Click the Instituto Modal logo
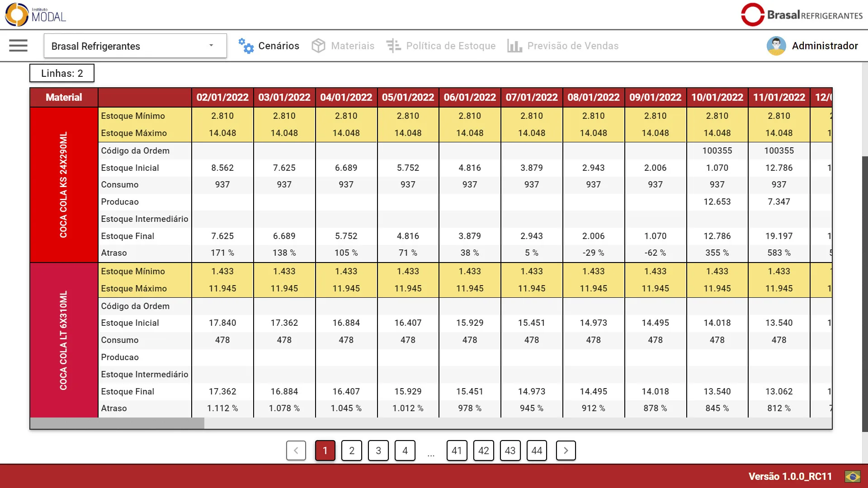 35,14
